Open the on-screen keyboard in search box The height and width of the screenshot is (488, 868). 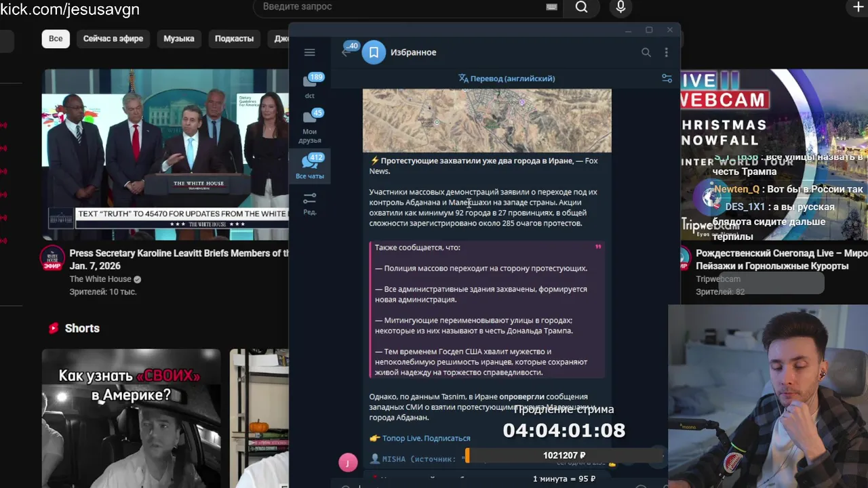tap(551, 7)
